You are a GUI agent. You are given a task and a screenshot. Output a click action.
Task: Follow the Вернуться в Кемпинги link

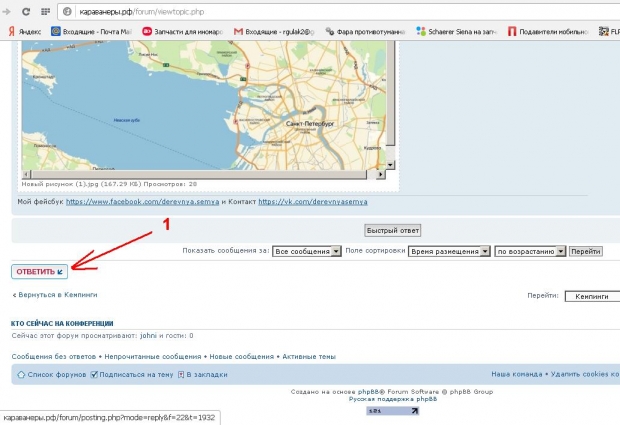55,296
